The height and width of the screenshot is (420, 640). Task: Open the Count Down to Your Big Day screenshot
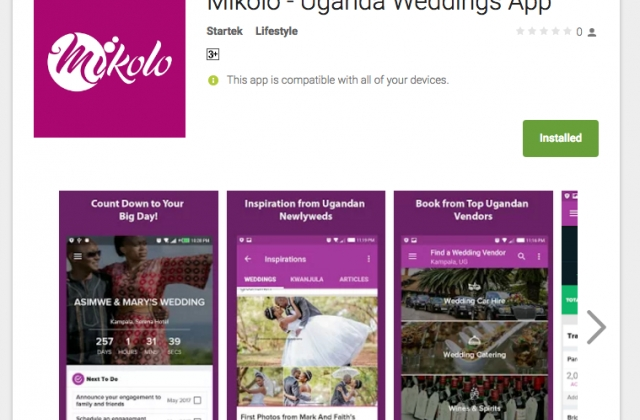click(x=139, y=305)
